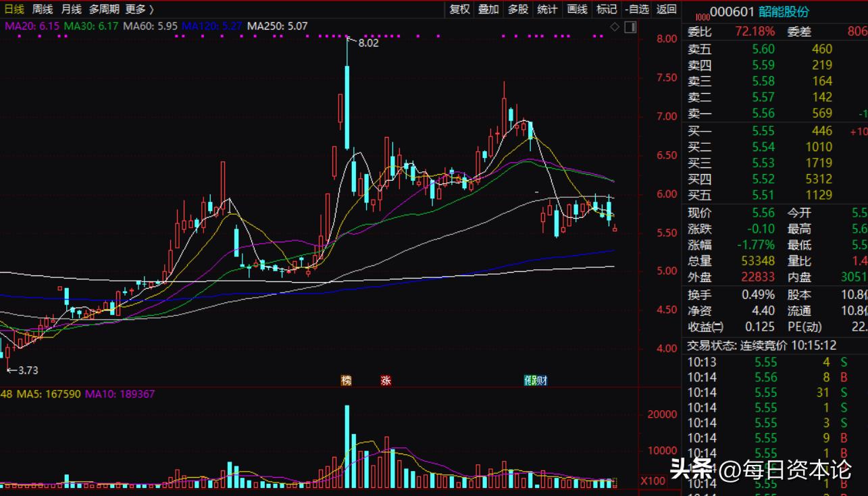Viewport: 868px width, 496px height.
Task: Select the 卖一 ask price 5.56
Action: pyautogui.click(x=763, y=113)
